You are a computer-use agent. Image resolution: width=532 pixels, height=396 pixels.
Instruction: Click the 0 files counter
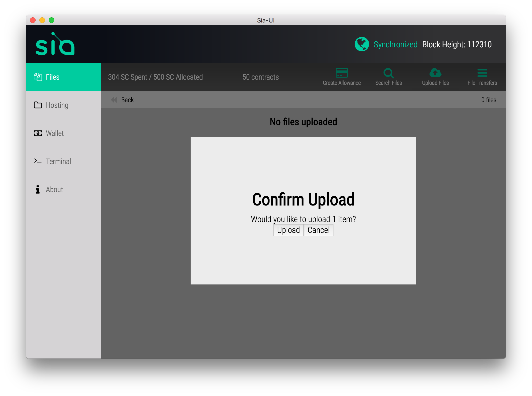point(488,100)
